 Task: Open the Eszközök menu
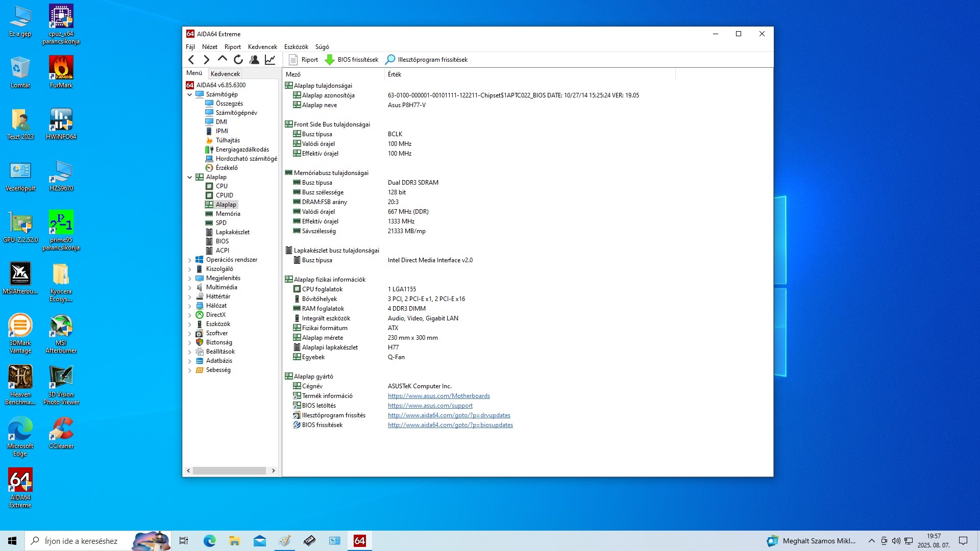(296, 47)
